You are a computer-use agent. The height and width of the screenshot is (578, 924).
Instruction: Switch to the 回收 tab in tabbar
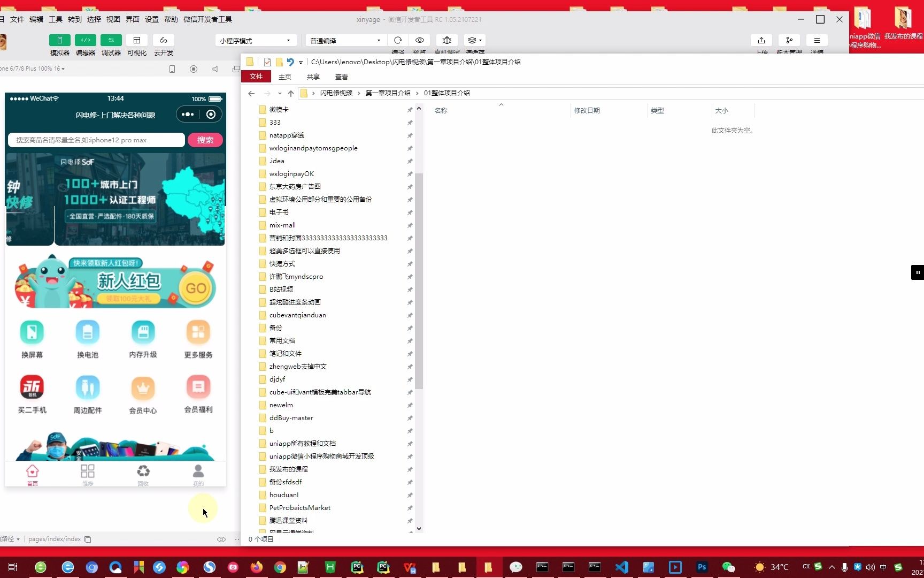tap(143, 475)
